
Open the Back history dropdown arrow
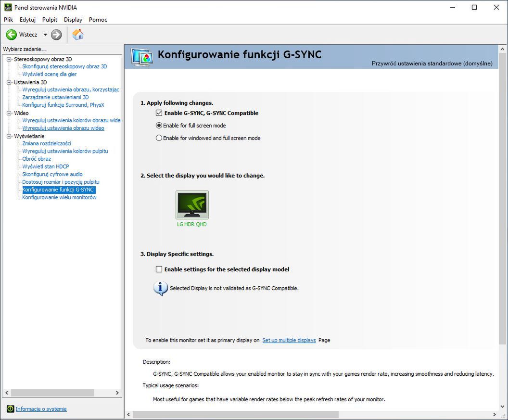(45, 35)
